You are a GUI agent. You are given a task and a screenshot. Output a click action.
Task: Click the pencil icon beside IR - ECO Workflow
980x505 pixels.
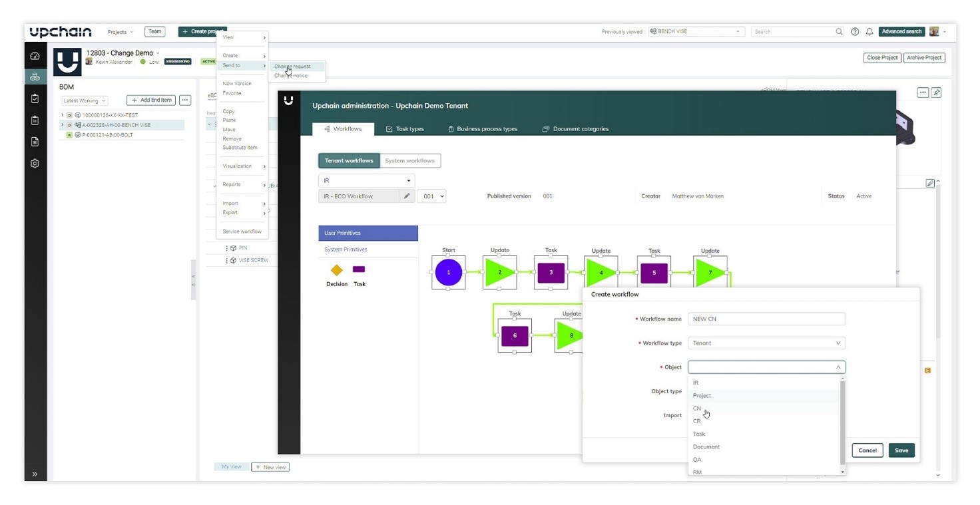(407, 196)
